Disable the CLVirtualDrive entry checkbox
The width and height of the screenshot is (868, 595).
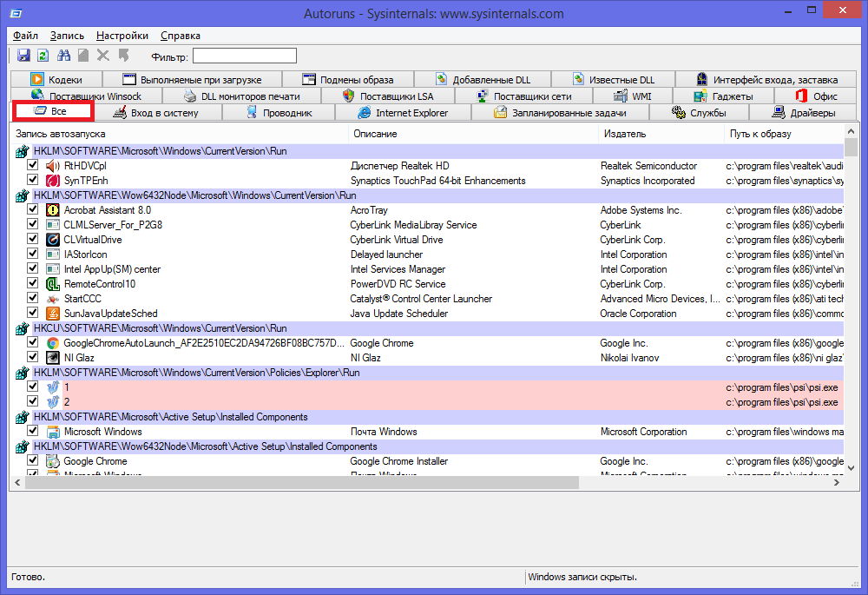click(33, 240)
